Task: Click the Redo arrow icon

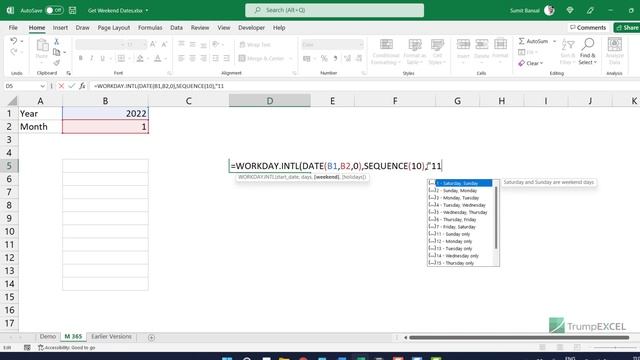Action: pyautogui.click(x=13, y=52)
